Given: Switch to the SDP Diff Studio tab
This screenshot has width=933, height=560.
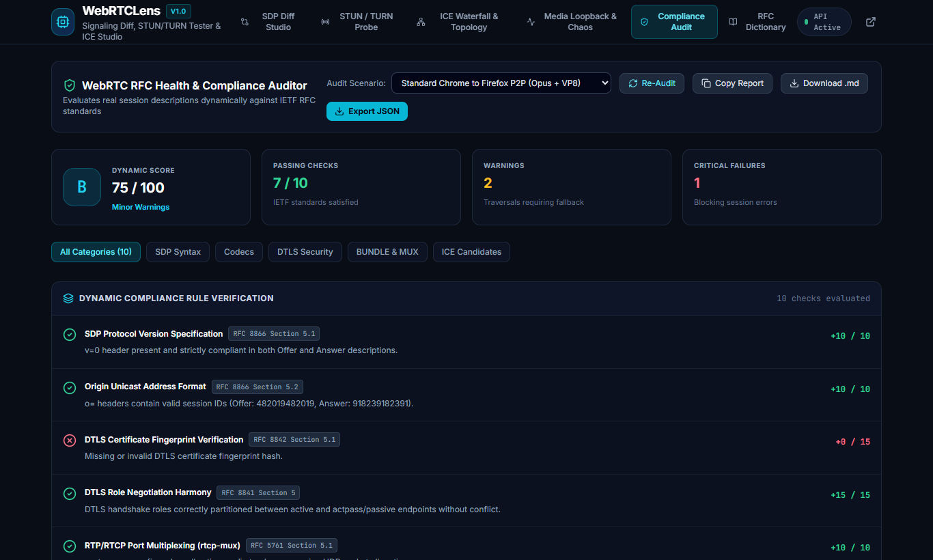Looking at the screenshot, I should [x=271, y=22].
